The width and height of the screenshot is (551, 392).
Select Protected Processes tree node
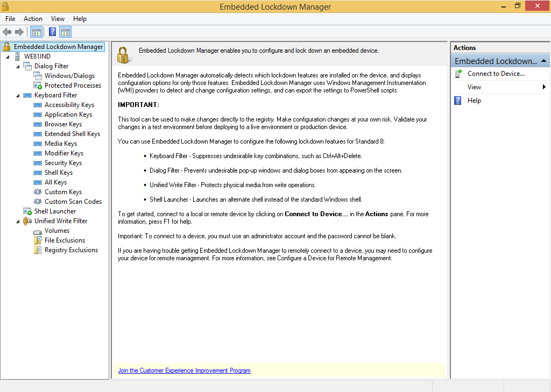[x=73, y=85]
